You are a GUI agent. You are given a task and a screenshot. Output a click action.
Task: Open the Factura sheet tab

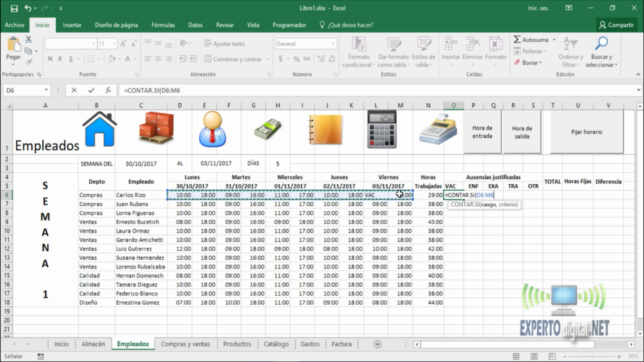click(x=341, y=344)
